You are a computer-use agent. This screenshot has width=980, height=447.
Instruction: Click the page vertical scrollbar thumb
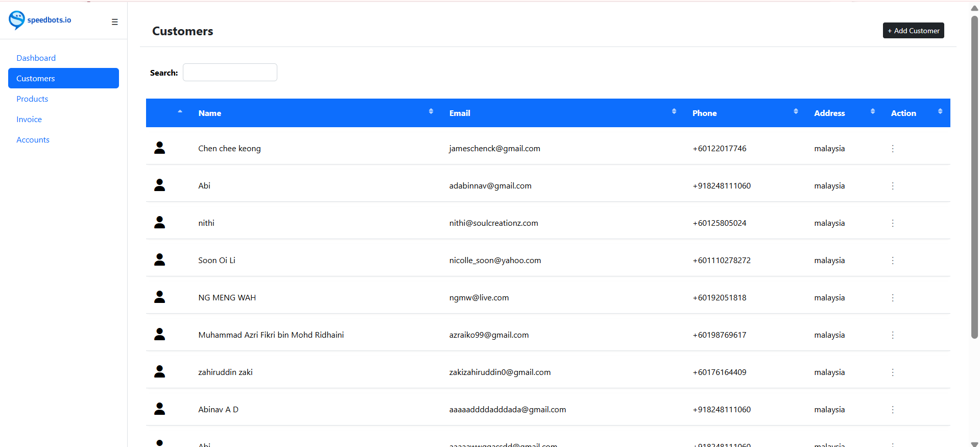(x=974, y=177)
